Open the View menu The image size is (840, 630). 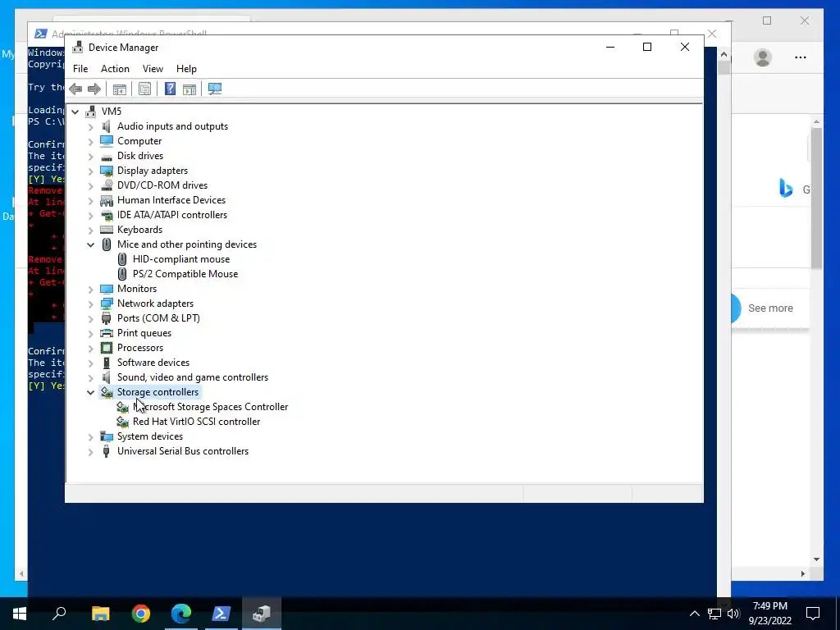click(153, 69)
